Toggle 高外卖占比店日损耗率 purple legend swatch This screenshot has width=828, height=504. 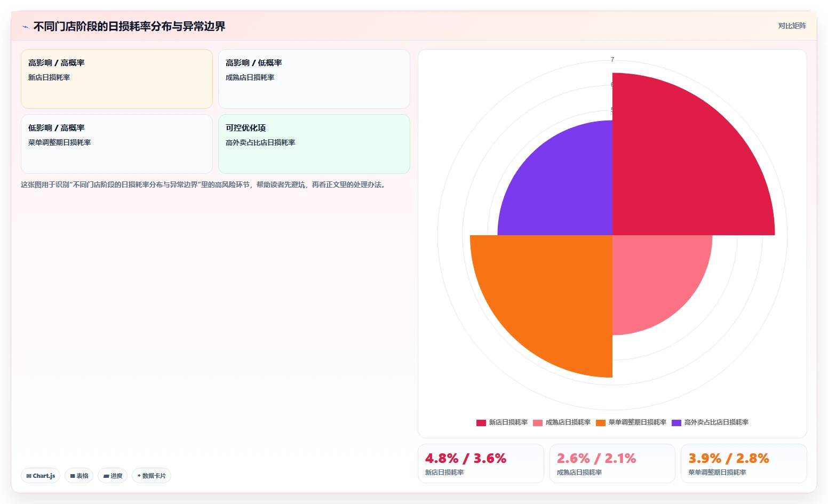676,422
